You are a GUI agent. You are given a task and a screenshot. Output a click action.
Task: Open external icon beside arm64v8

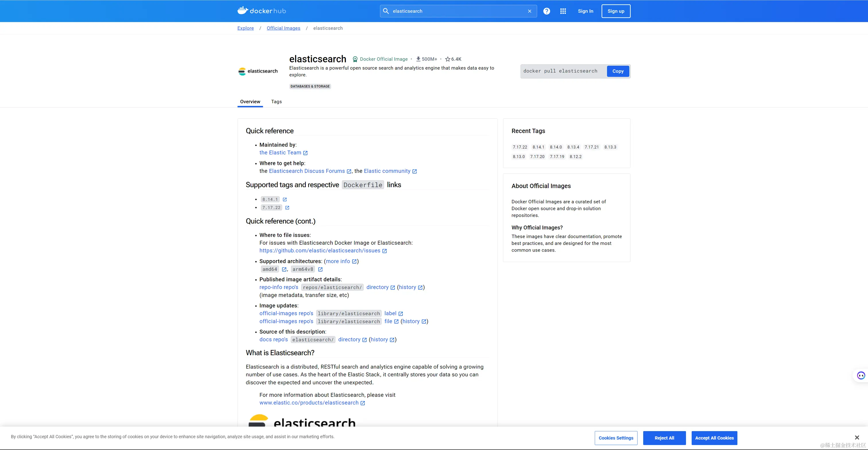coord(320,269)
